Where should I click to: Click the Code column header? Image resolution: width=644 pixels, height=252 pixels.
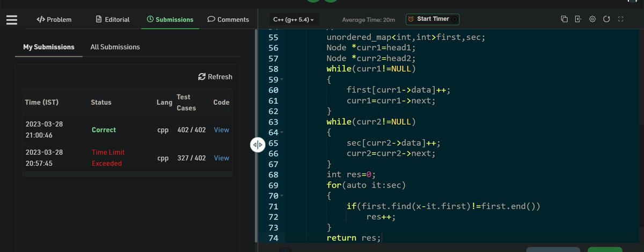pos(221,102)
